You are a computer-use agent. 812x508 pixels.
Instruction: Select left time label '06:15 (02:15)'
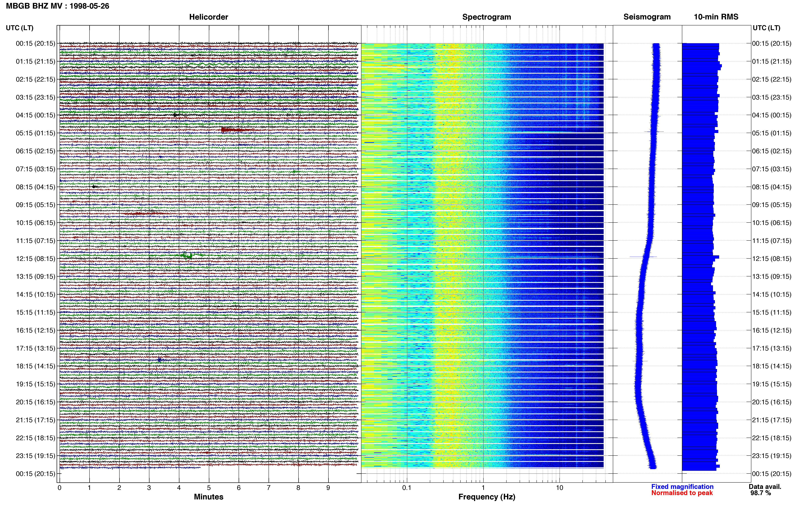coord(35,151)
